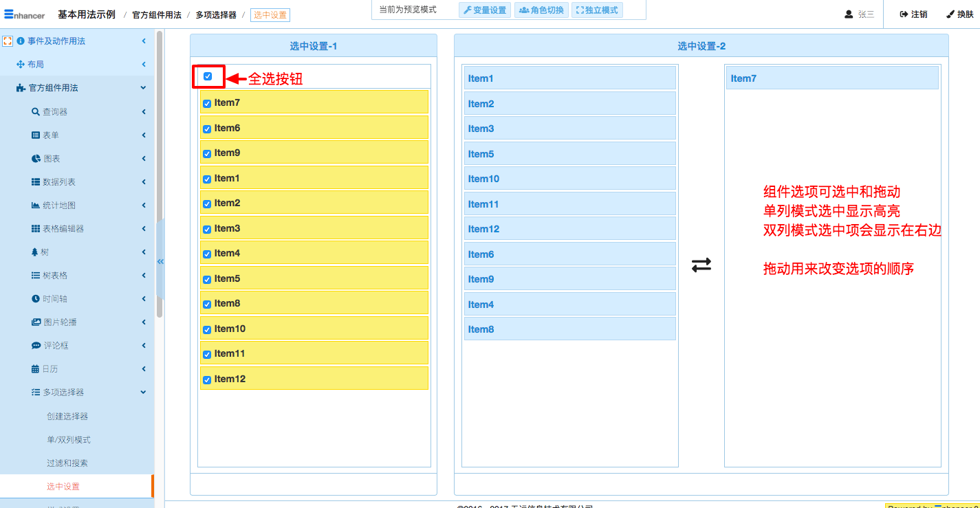
Task: Select Item10 in the 选中设置-2 list
Action: [x=569, y=179]
